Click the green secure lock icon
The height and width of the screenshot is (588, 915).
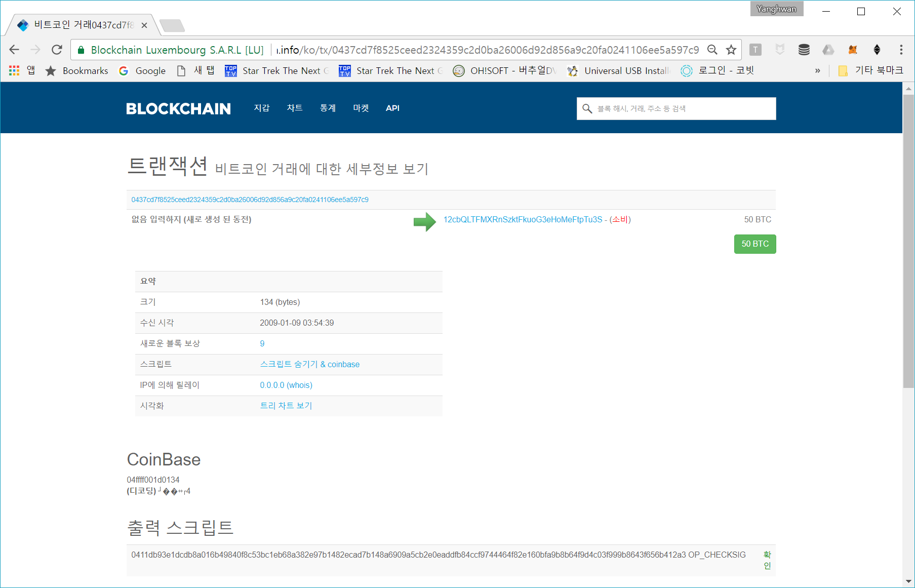[81, 50]
